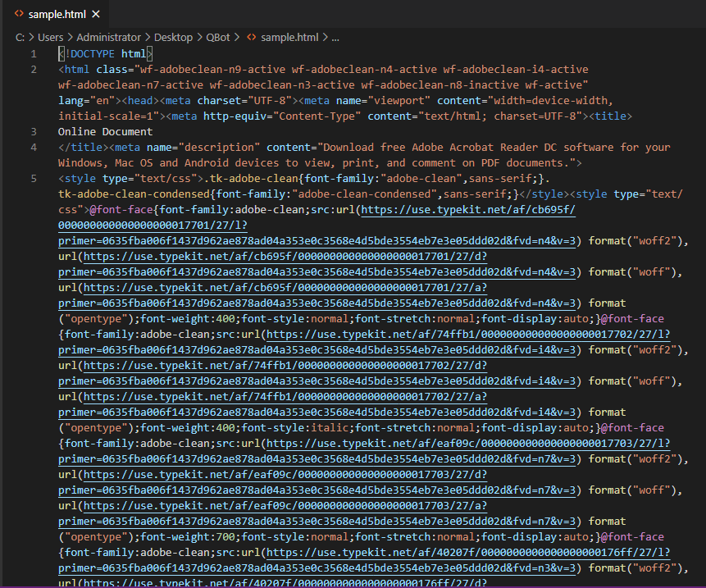Open the Desktop breadcrumb segment
The height and width of the screenshot is (588, 706).
[x=173, y=38]
